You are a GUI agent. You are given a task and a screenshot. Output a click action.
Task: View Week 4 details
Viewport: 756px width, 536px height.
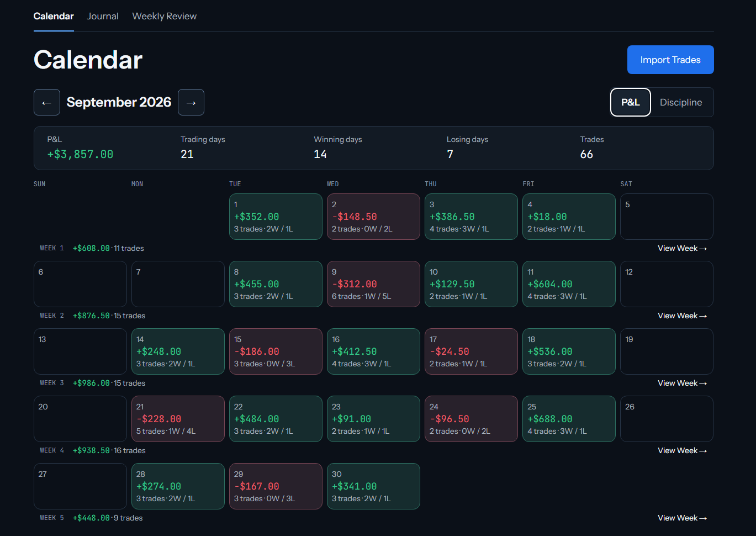tap(682, 450)
